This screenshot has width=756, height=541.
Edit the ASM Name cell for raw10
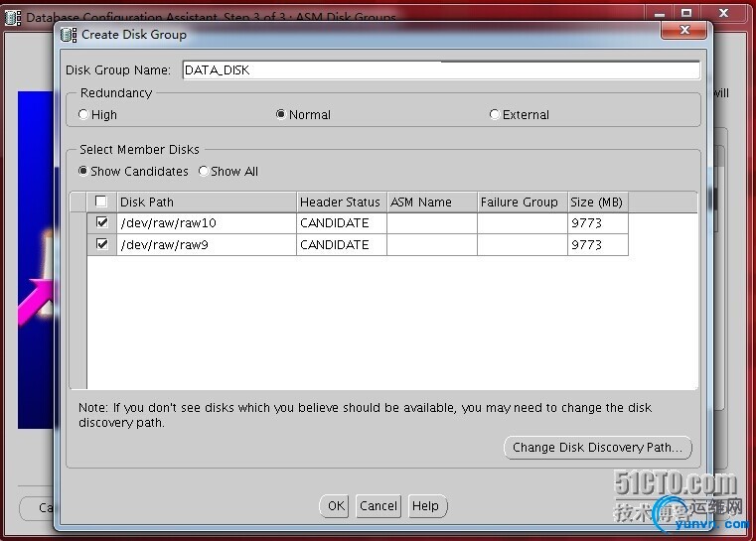tap(432, 223)
